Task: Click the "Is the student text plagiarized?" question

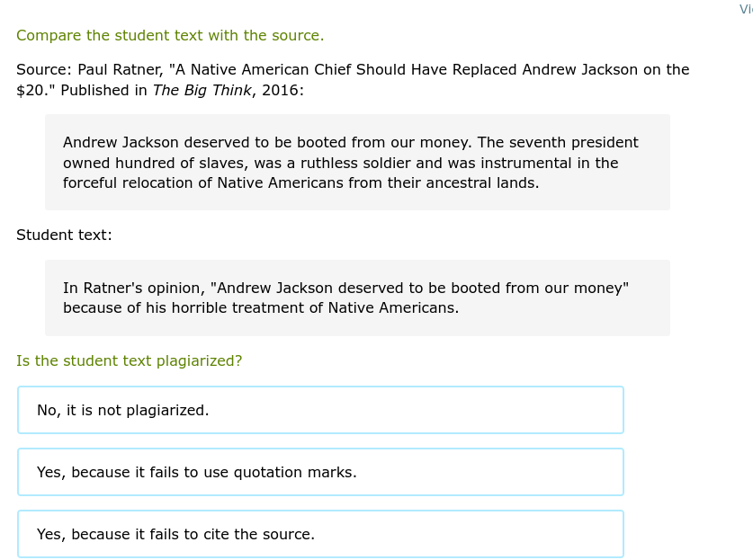Action: click(x=128, y=360)
